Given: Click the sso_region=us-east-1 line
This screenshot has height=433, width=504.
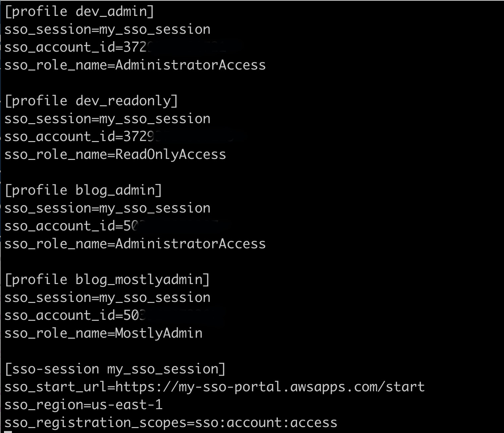Looking at the screenshot, I should click(83, 405).
